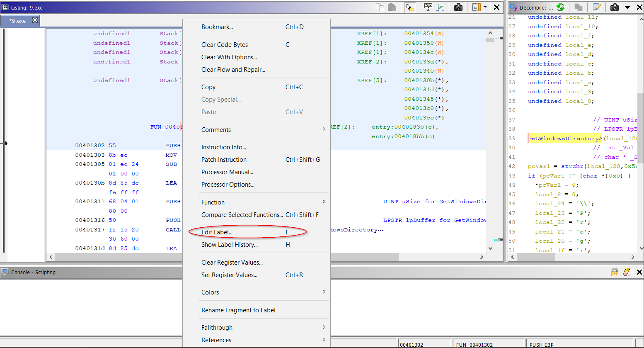Open the Decompile panel dropdown menu arrow
644x348 pixels.
627,7
